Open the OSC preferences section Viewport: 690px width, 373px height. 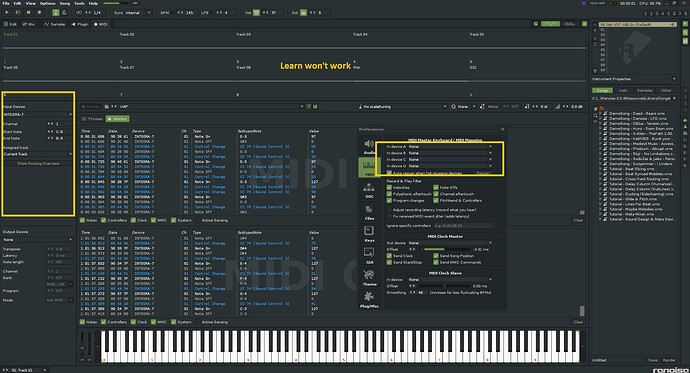pyautogui.click(x=369, y=190)
